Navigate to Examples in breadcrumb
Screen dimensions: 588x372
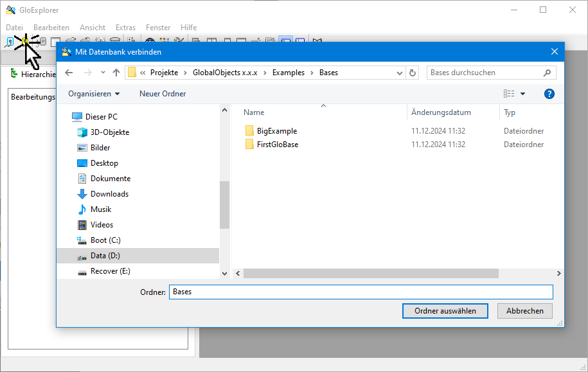[x=289, y=73]
